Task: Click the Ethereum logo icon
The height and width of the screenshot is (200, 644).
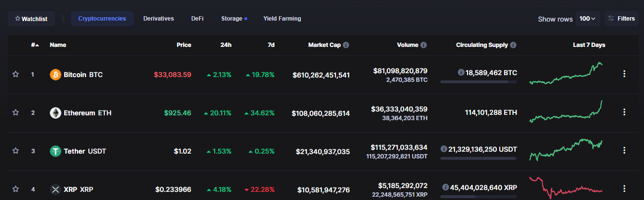Action: click(56, 113)
